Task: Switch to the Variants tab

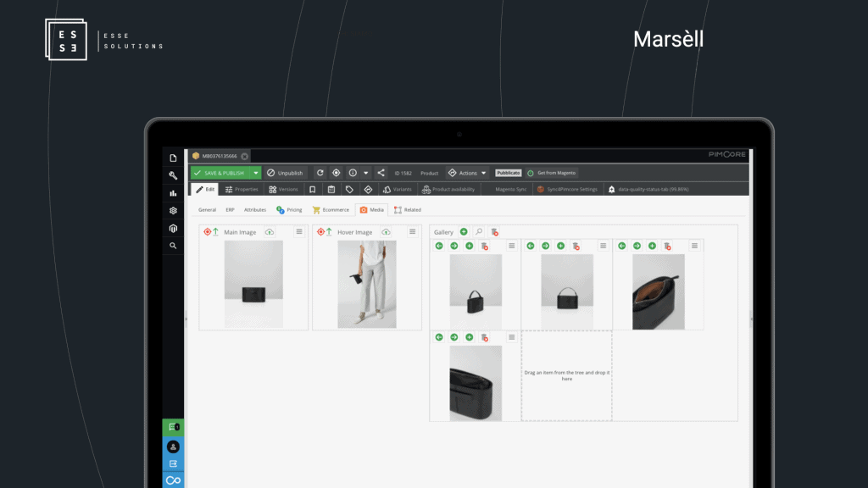Action: pyautogui.click(x=398, y=189)
